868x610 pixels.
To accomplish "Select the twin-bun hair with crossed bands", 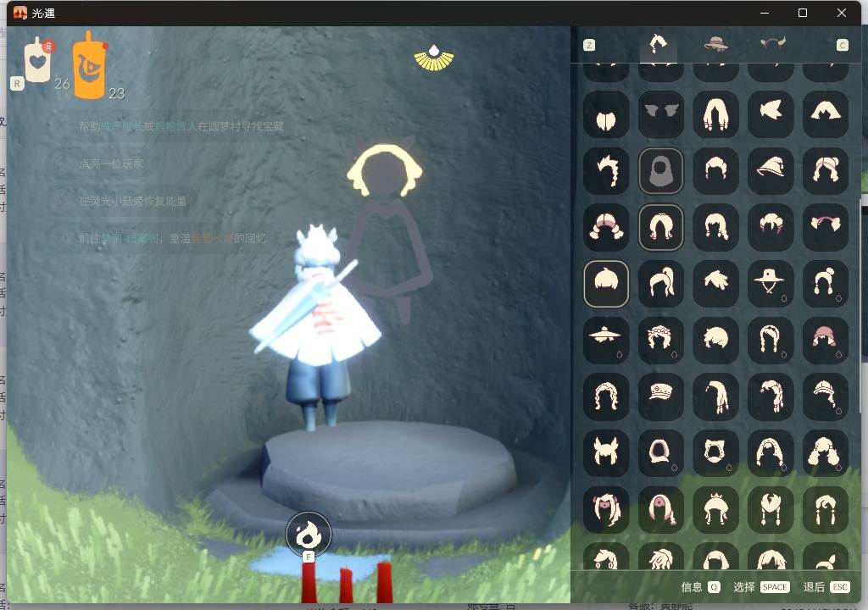I will [826, 171].
